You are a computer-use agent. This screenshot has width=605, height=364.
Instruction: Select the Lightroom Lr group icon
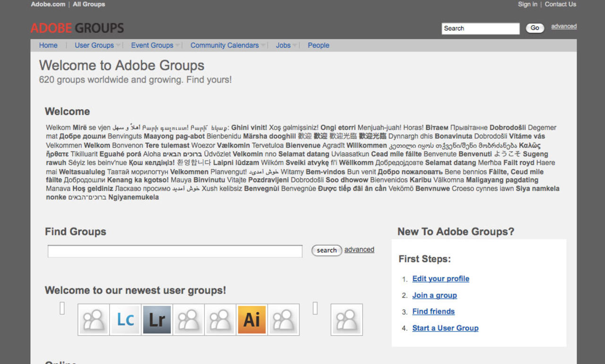click(x=156, y=320)
